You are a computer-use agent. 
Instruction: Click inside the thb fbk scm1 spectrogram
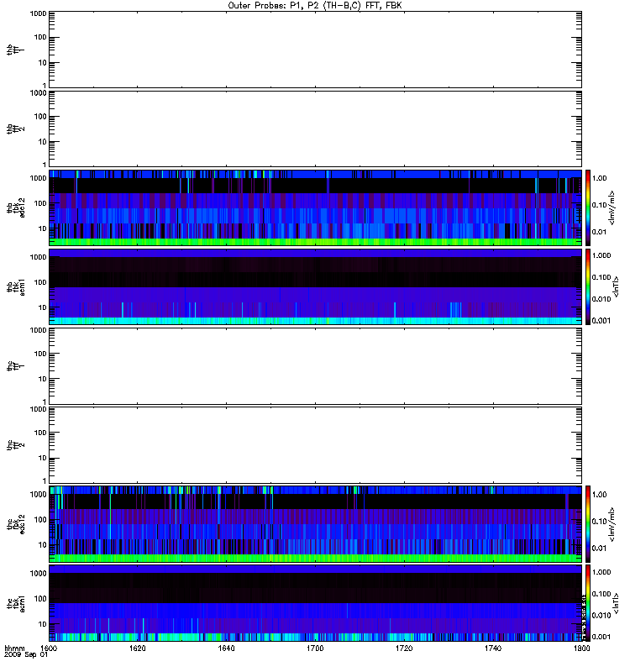coord(315,286)
